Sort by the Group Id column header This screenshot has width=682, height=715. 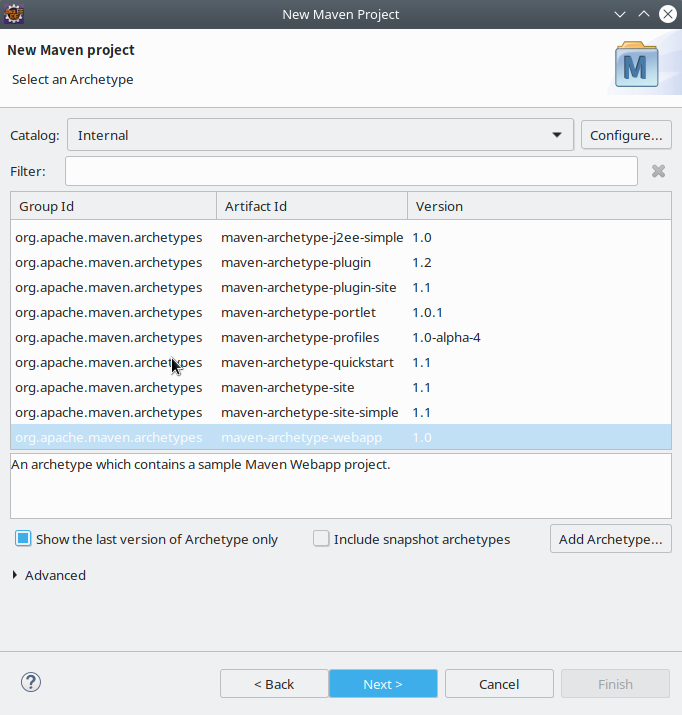pyautogui.click(x=114, y=206)
